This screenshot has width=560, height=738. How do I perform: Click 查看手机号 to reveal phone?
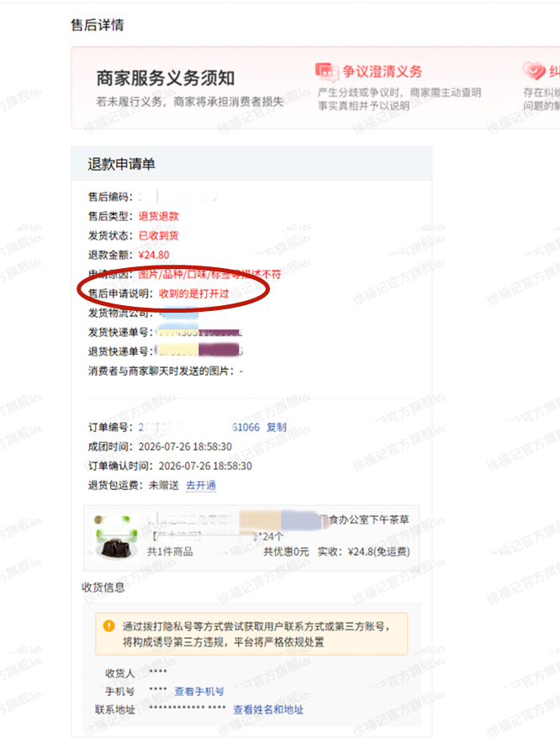[199, 692]
